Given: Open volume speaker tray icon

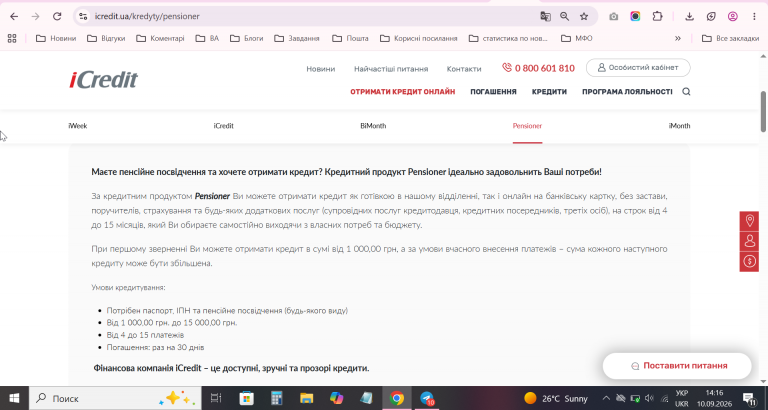Looking at the screenshot, I should click(x=649, y=398).
